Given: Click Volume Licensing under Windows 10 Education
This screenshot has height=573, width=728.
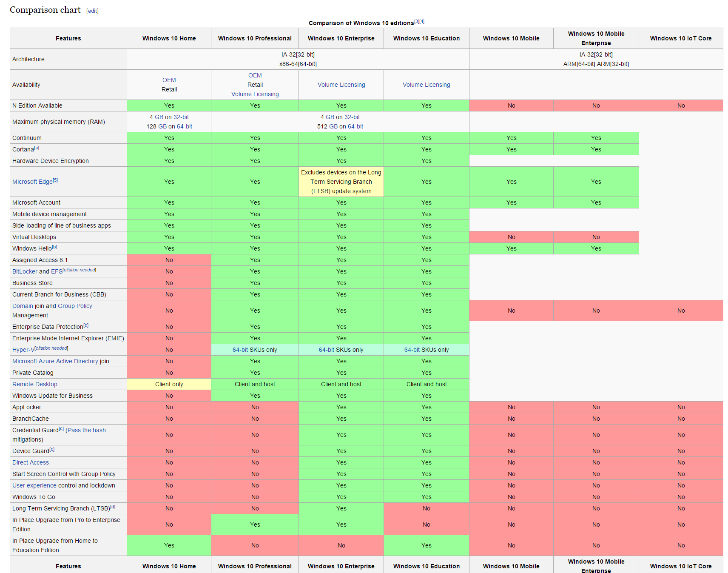Looking at the screenshot, I should [426, 85].
